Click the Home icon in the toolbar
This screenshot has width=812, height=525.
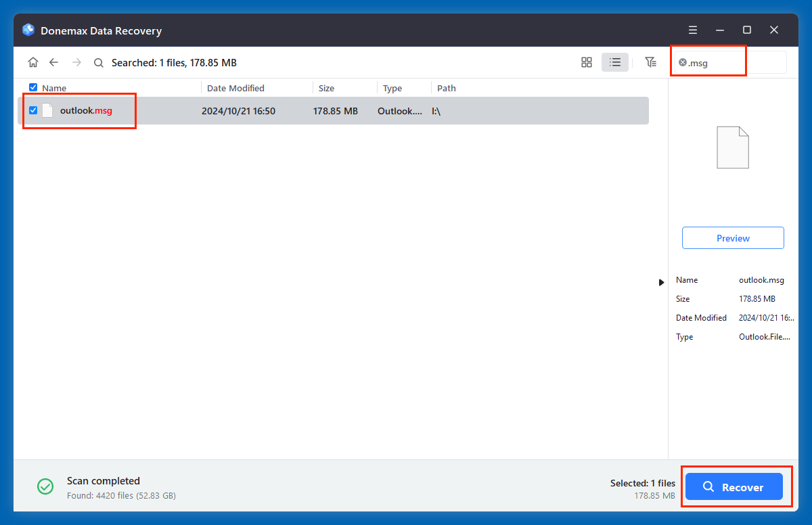point(32,62)
